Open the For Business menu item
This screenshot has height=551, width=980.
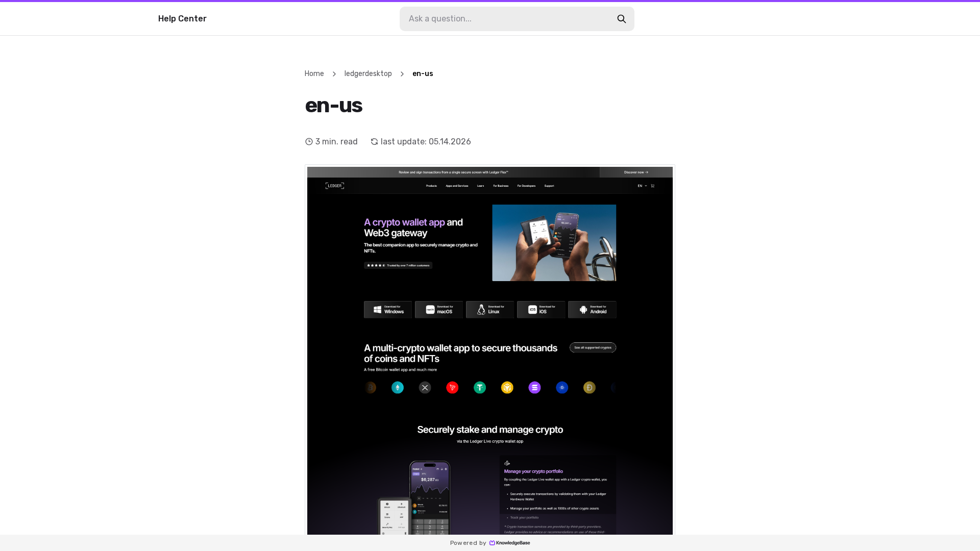coord(501,186)
